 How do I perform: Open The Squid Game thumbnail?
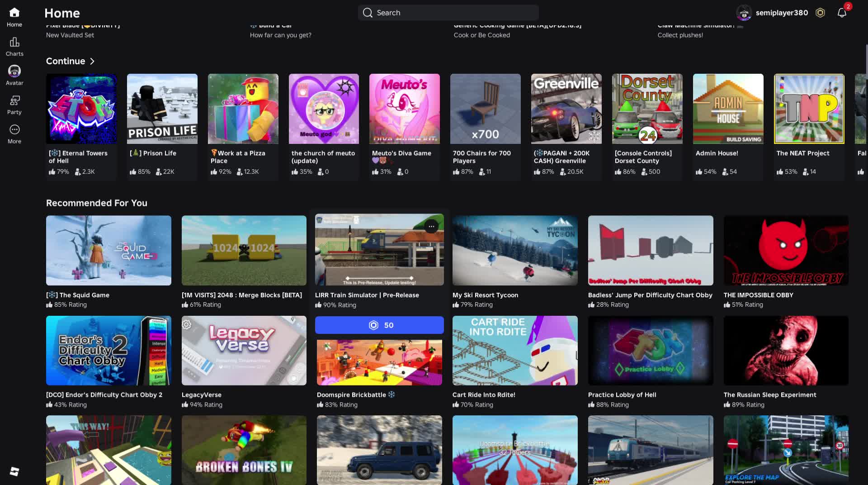click(108, 250)
